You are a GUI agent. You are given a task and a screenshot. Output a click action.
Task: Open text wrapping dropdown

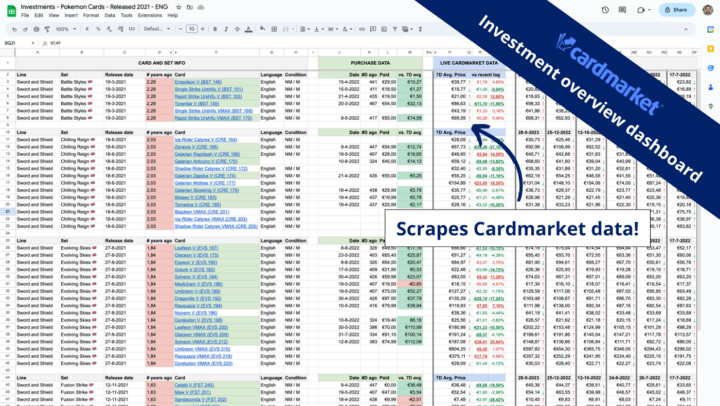point(332,29)
